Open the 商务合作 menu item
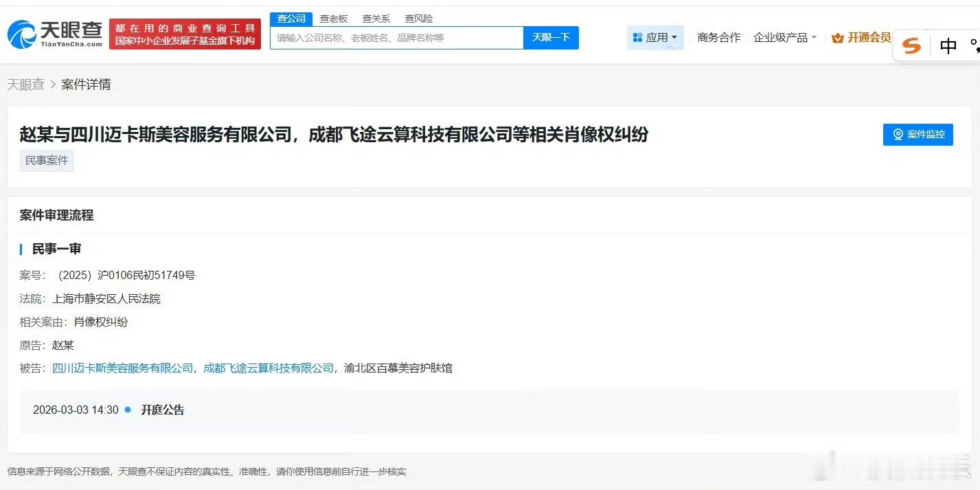Screen dimensions: 980x490 (718, 38)
